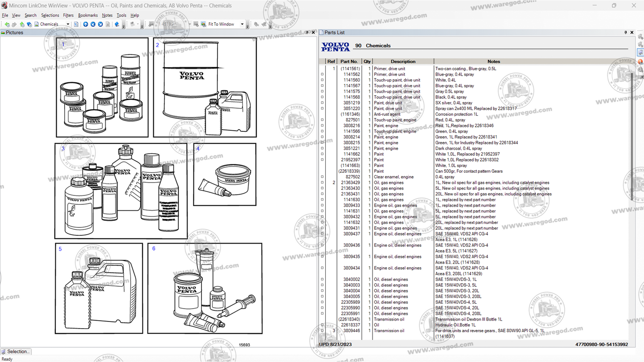Click the Next page round blue icon
Viewport: 644px width, 362px height.
(100, 24)
